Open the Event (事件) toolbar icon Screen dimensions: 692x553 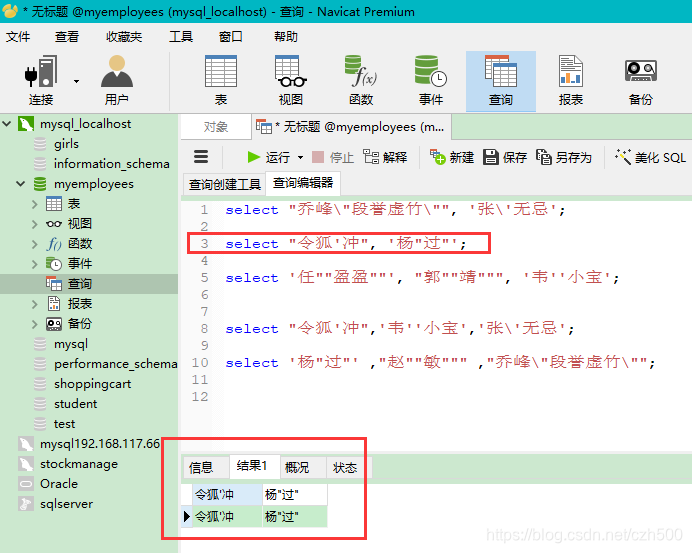click(431, 80)
